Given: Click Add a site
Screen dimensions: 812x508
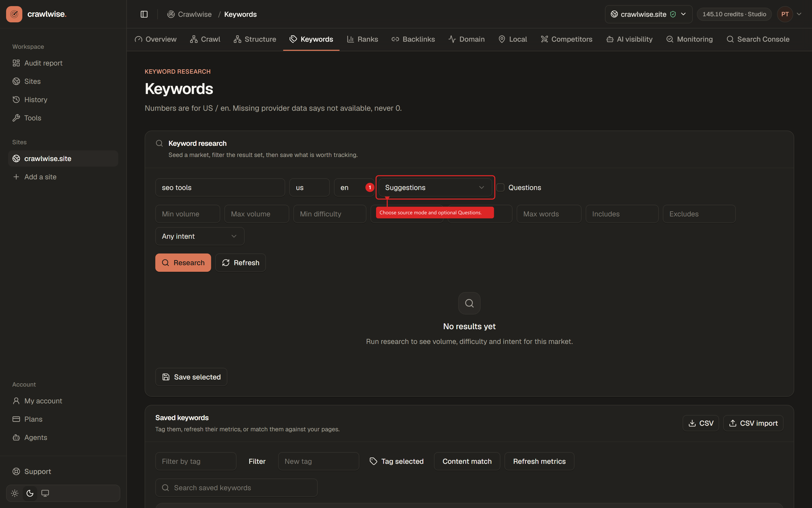Looking at the screenshot, I should click(63, 177).
